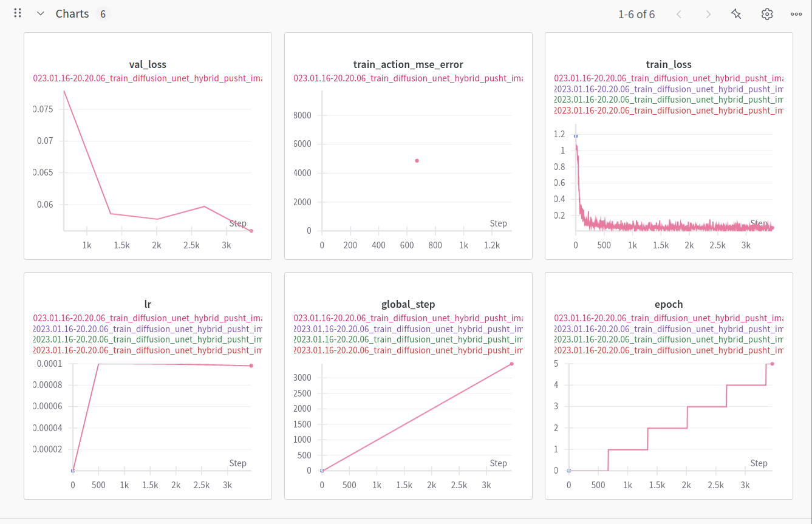812x524 pixels.
Task: Click the purple run name in train_loss legend
Action: click(x=668, y=89)
